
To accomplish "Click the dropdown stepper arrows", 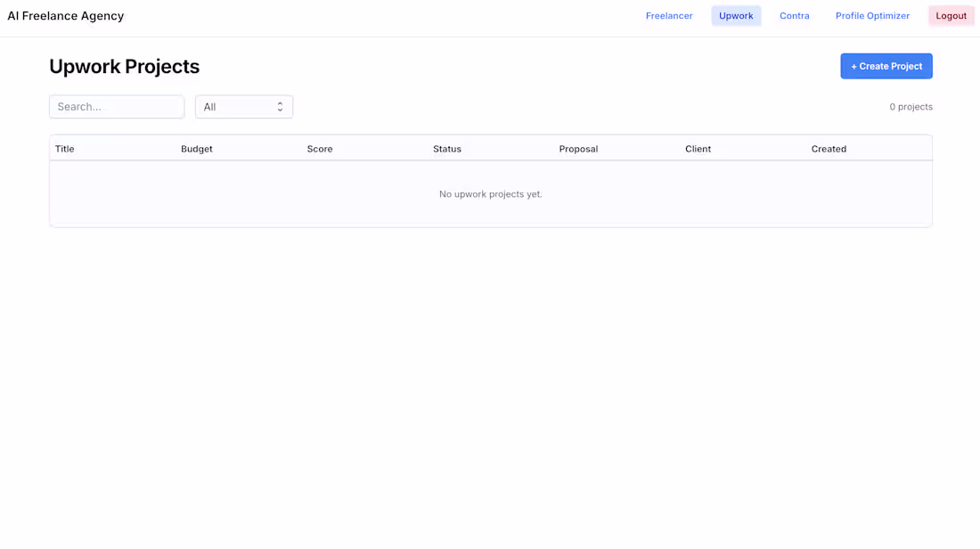I will click(x=280, y=106).
